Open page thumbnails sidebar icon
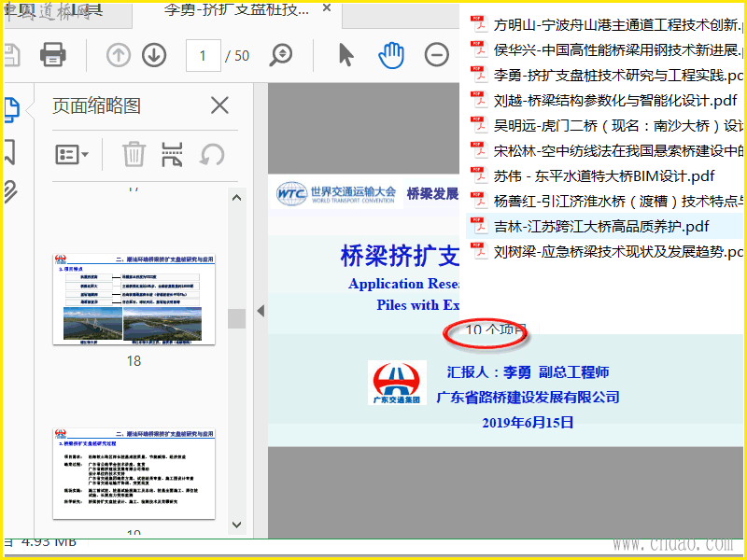The height and width of the screenshot is (560, 747). tap(11, 110)
